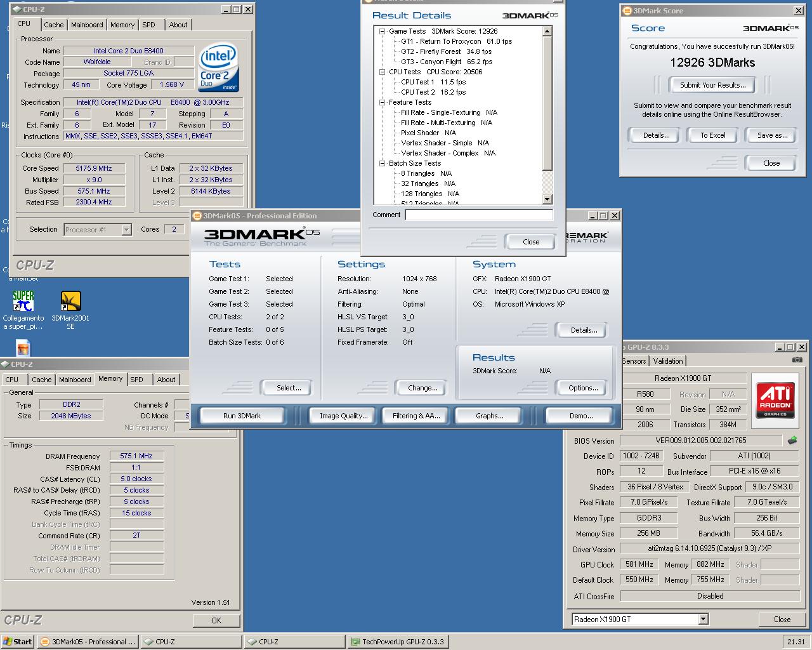Open CPU tab in lower CPU-Z window
Viewport: 812px width, 650px height.
tap(12, 380)
